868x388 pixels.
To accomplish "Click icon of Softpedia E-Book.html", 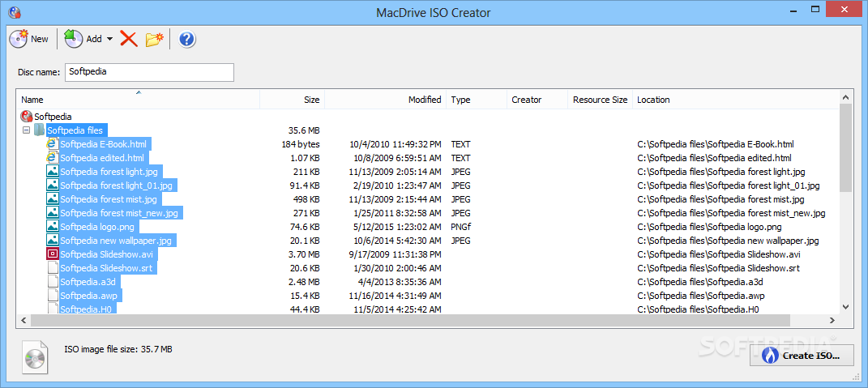I will 53,144.
